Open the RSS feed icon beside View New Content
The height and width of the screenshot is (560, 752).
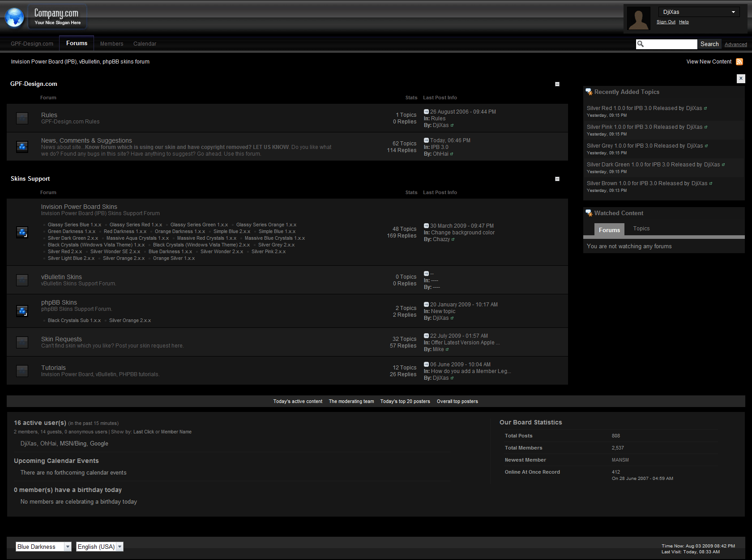(x=739, y=62)
